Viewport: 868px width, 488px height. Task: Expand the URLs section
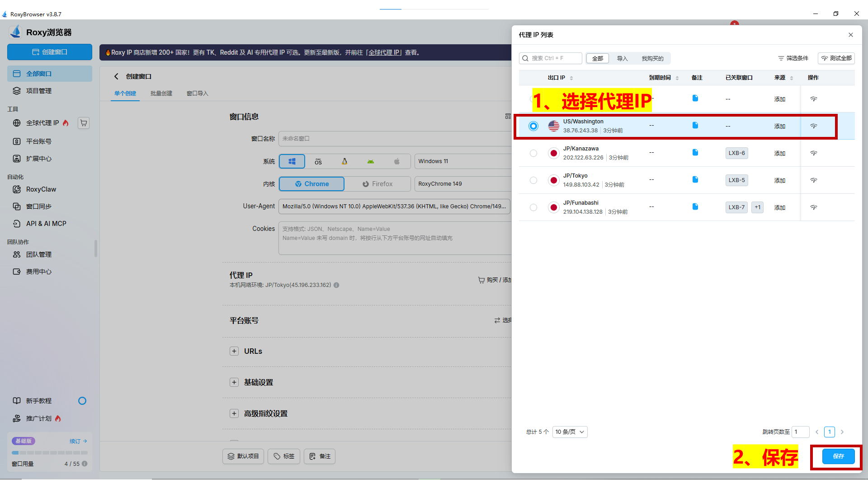[x=234, y=351]
